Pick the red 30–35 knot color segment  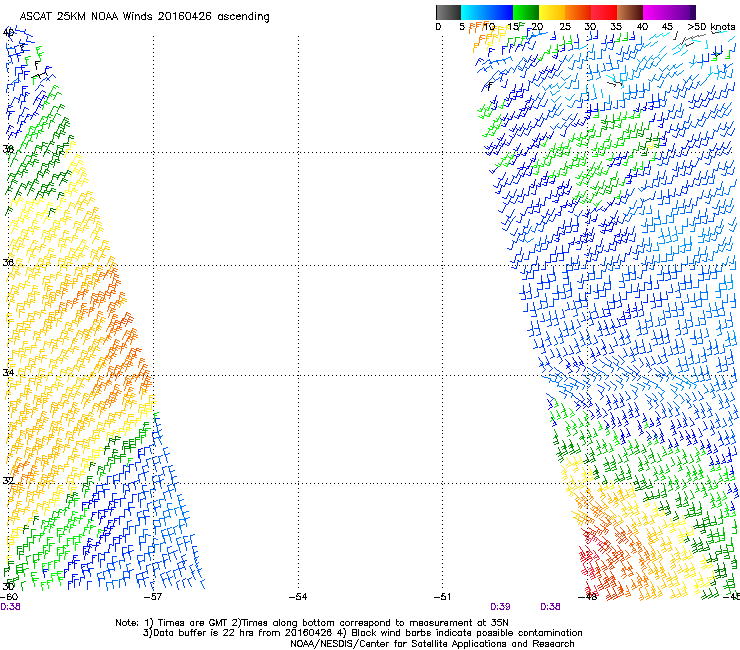[x=604, y=12]
